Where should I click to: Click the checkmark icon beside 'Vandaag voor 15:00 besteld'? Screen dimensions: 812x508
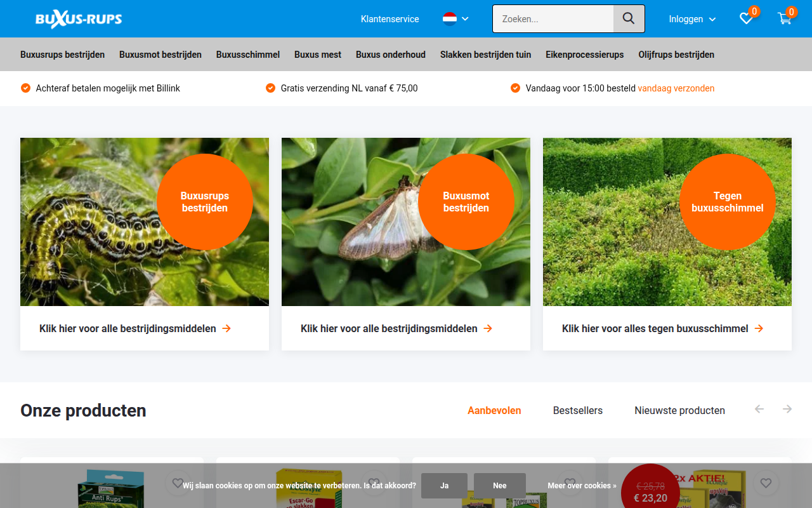pyautogui.click(x=515, y=88)
